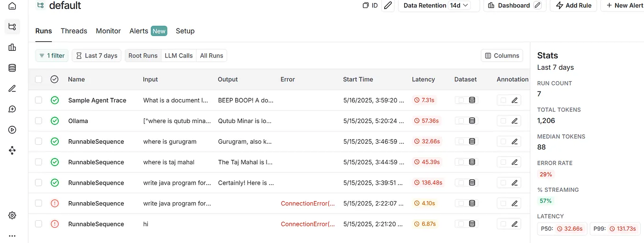The height and width of the screenshot is (243, 644).
Task: Click the Playground play icon in sidebar
Action: tap(12, 130)
